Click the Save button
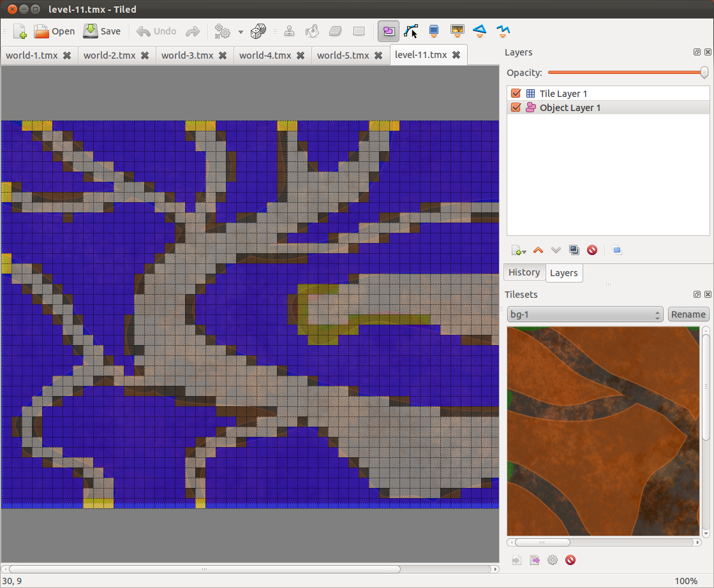714x588 pixels. [x=102, y=31]
